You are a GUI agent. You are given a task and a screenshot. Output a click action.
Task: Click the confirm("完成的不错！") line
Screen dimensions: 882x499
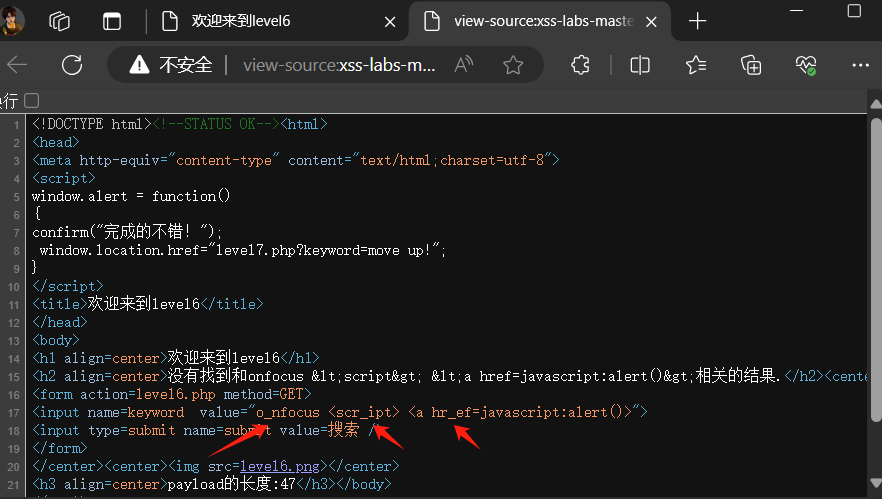pyautogui.click(x=127, y=232)
